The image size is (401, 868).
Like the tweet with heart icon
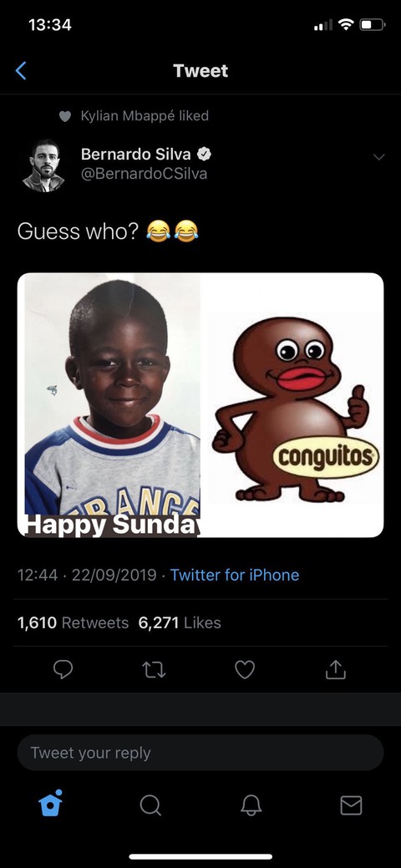(x=245, y=670)
